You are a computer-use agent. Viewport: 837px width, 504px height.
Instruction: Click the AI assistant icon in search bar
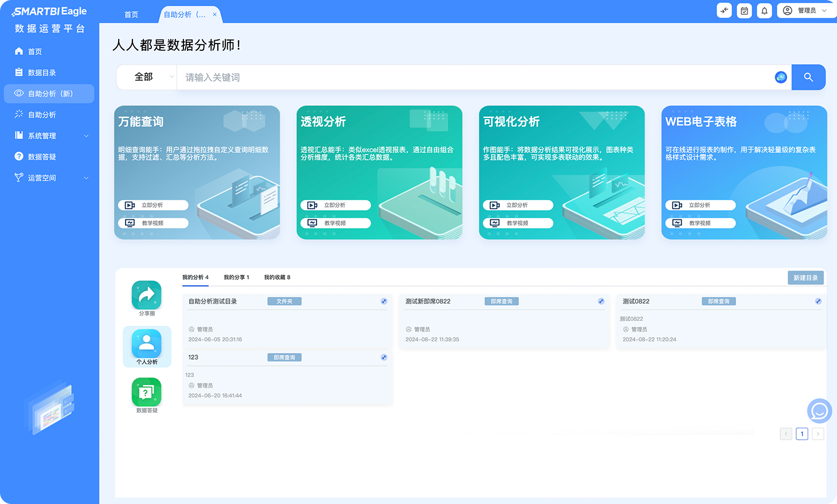(780, 77)
